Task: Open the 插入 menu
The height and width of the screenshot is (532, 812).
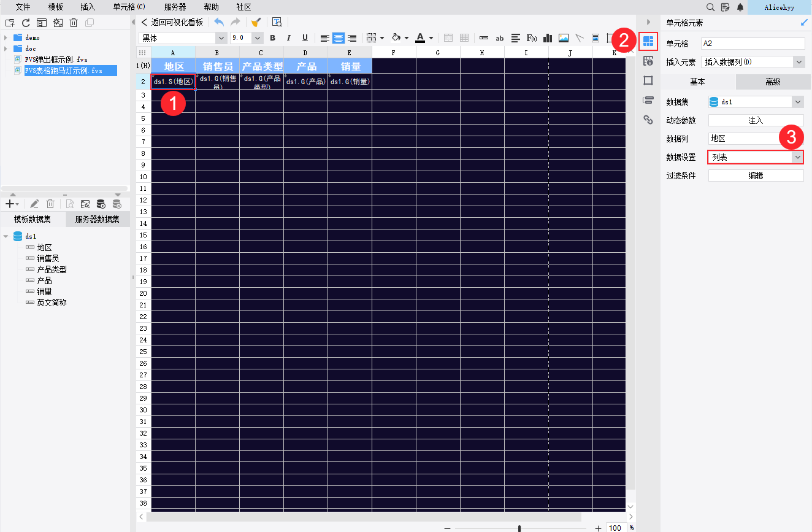Action: point(88,7)
